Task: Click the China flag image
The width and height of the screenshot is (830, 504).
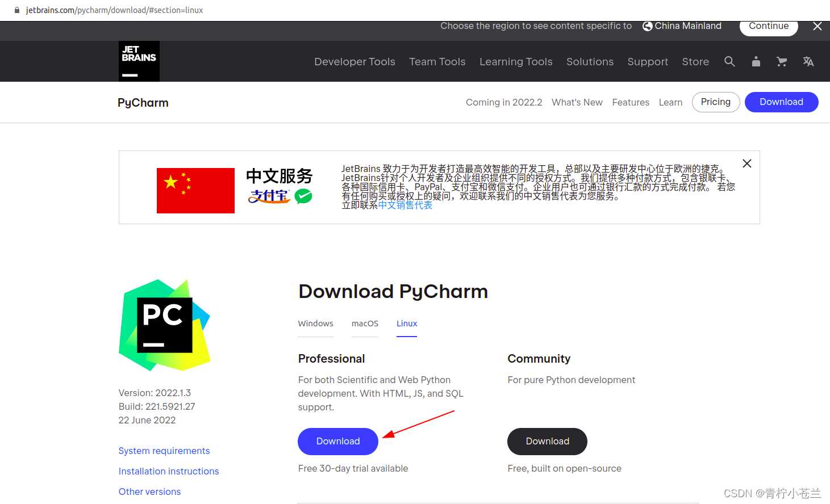Action: tap(195, 191)
